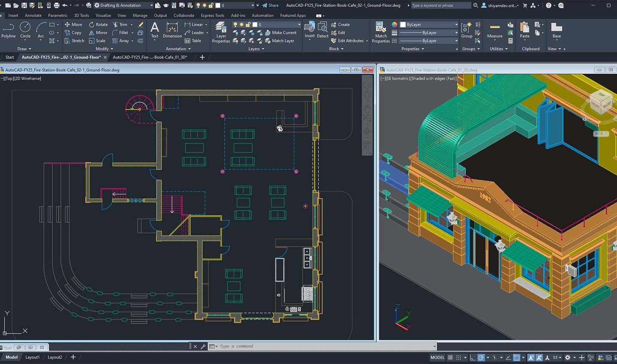
Task: Select the Text annotation tool
Action: (x=155, y=30)
